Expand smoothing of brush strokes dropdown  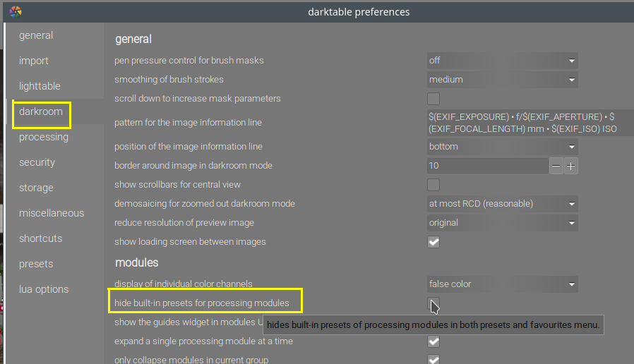502,80
